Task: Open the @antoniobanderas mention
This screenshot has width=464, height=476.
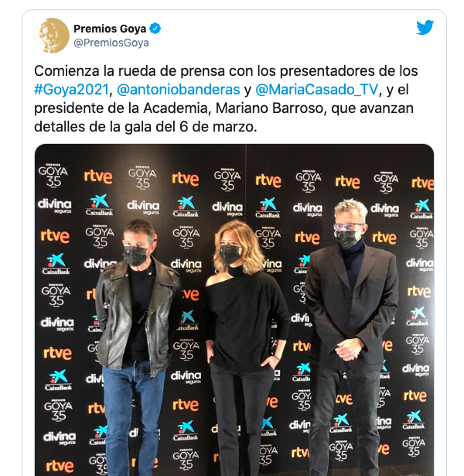Action: tap(179, 90)
